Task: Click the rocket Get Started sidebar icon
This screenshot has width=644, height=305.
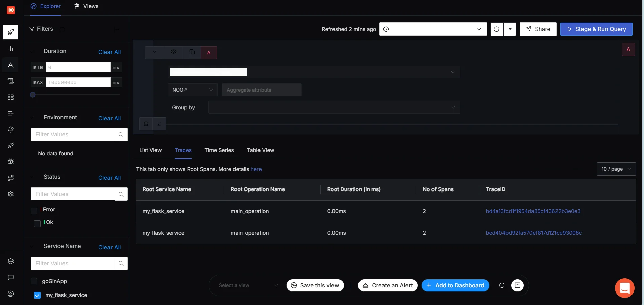Action: (x=10, y=32)
